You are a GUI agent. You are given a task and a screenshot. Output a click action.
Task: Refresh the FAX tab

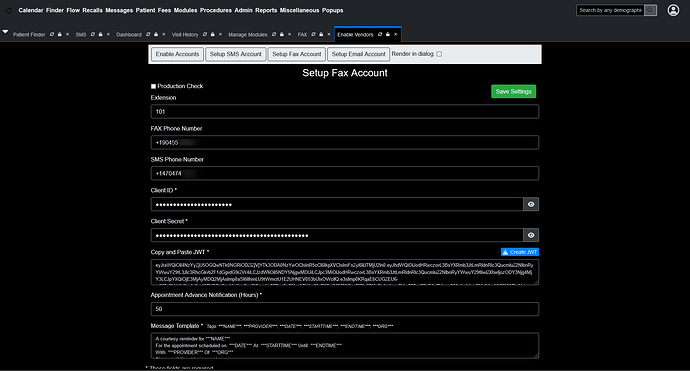313,34
